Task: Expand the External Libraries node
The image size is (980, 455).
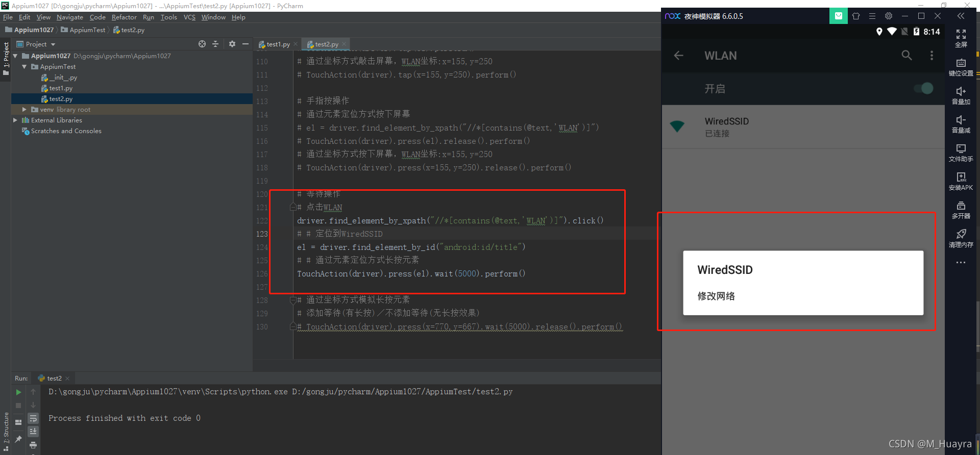Action: click(15, 120)
